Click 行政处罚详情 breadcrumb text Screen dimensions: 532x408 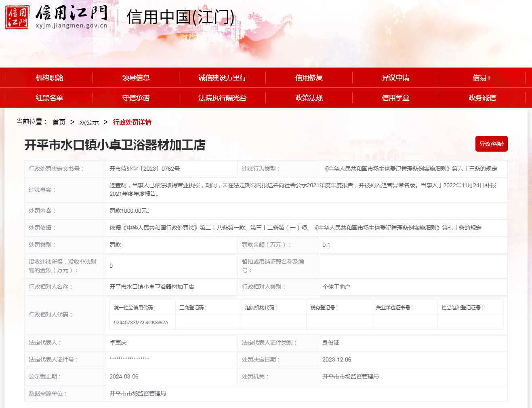coord(132,122)
